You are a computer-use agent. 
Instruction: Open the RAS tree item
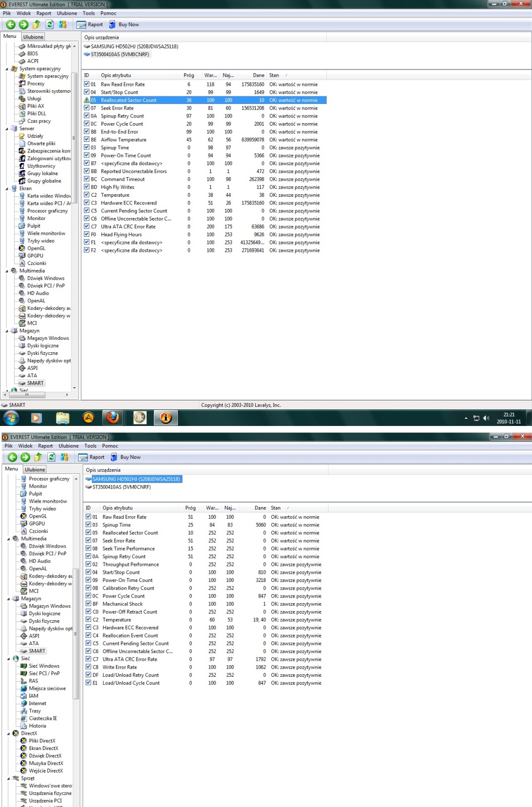tap(33, 681)
